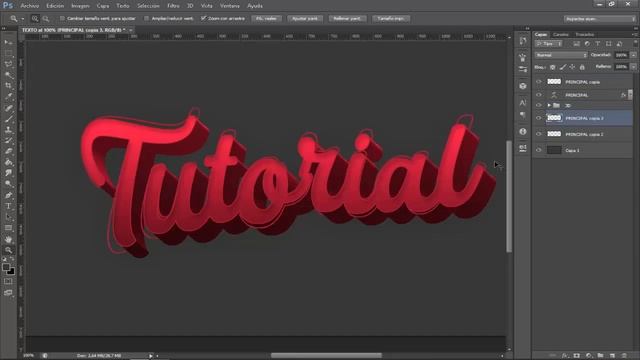This screenshot has height=360, width=640.
Task: Select the Move tool
Action: (x=8, y=42)
